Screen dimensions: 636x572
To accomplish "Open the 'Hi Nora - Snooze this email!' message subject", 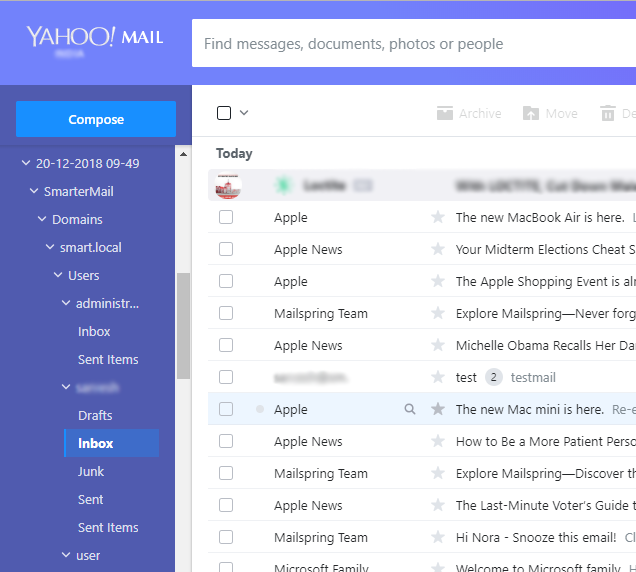I will click(x=536, y=538).
